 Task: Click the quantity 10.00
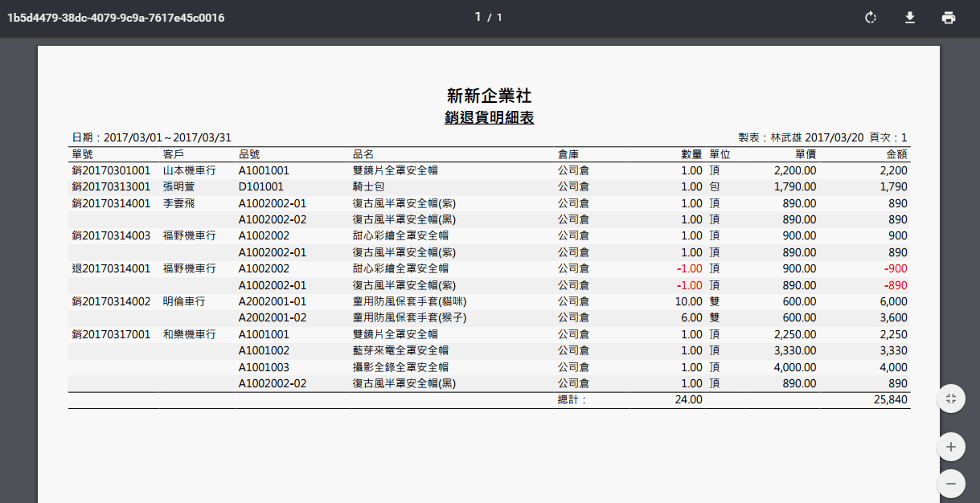(688, 302)
